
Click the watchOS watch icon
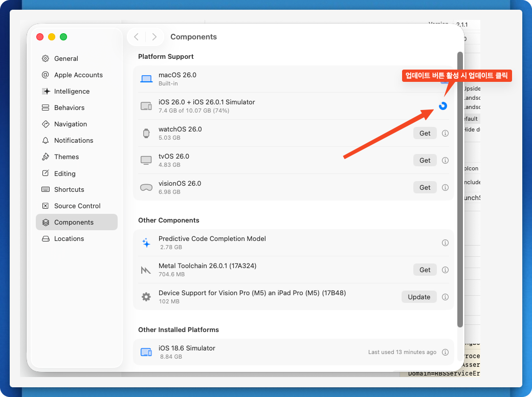(x=146, y=134)
